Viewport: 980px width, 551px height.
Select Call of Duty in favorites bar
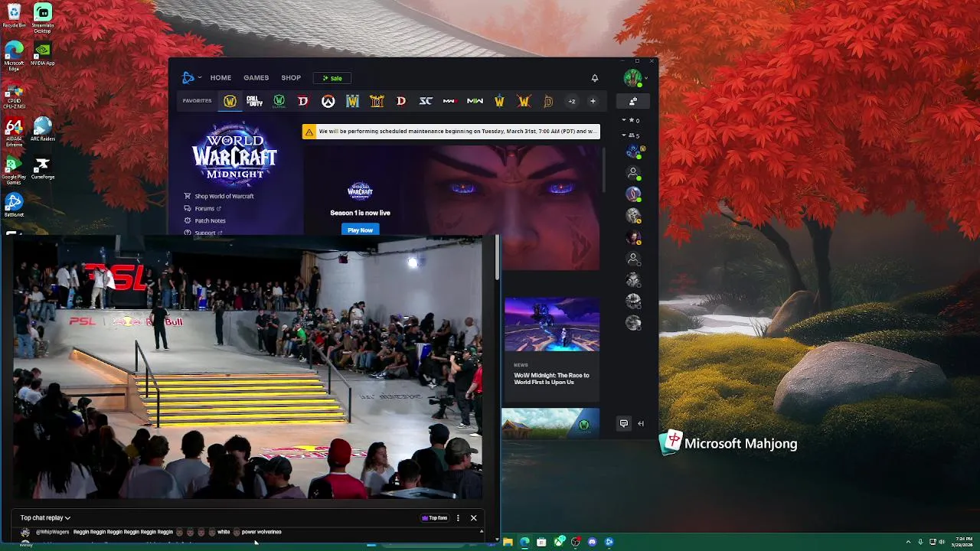pyautogui.click(x=254, y=101)
